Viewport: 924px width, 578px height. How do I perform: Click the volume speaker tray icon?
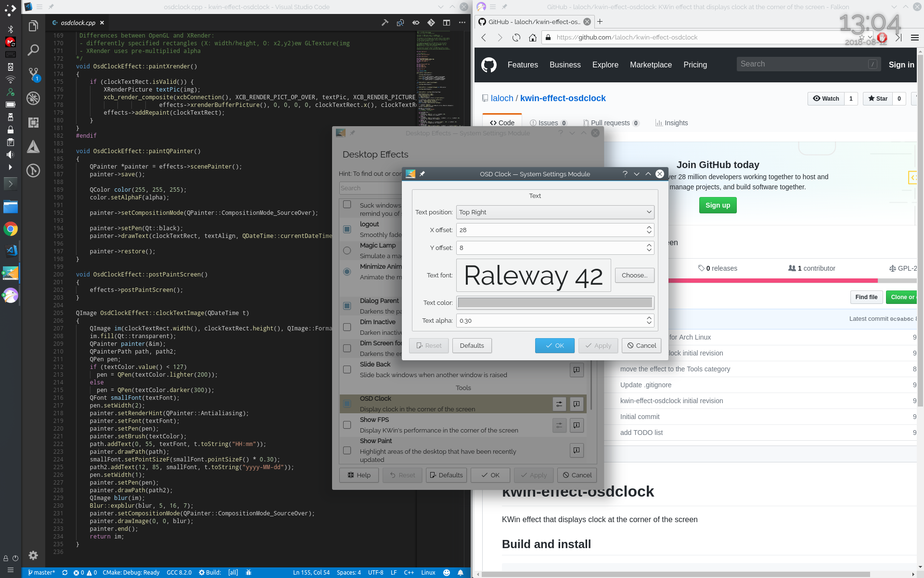11,155
